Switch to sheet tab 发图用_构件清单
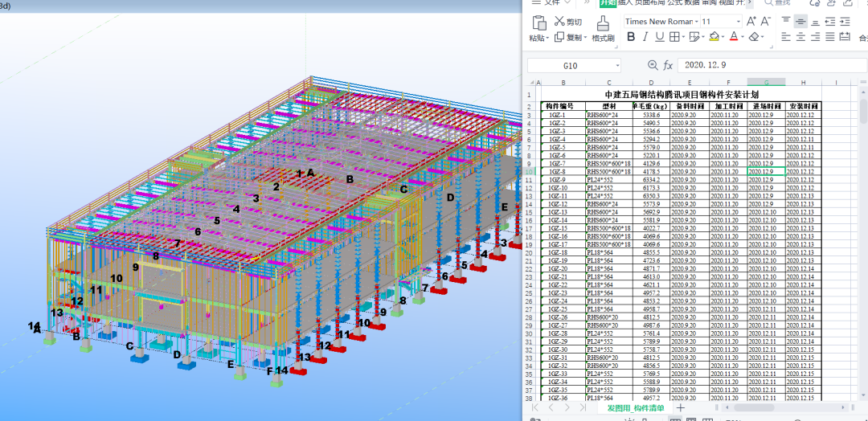 click(x=634, y=407)
